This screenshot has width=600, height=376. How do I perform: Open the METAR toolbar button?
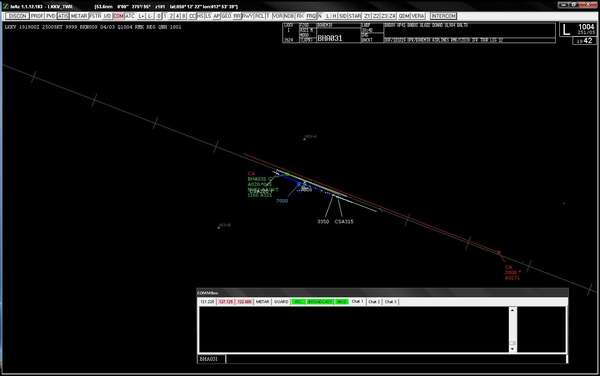click(x=79, y=16)
